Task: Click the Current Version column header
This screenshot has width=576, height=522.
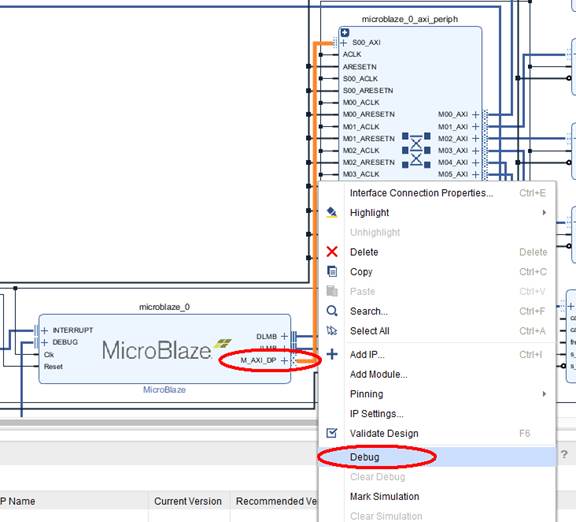Action: pos(188,501)
